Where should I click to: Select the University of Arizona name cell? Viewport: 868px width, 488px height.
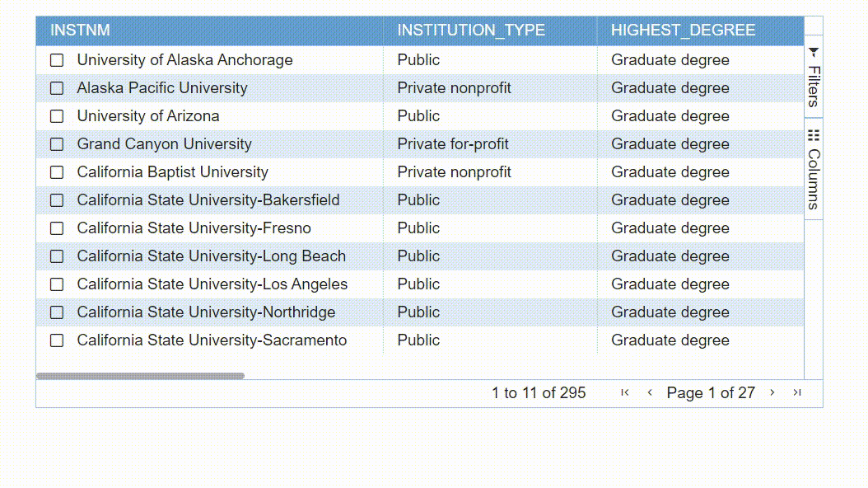(148, 116)
